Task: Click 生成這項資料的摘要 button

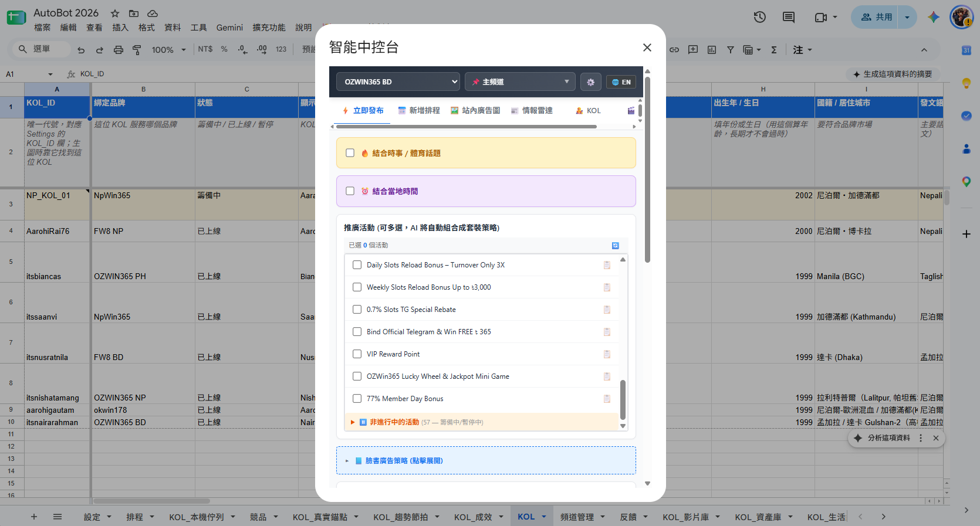Action: 893,74
